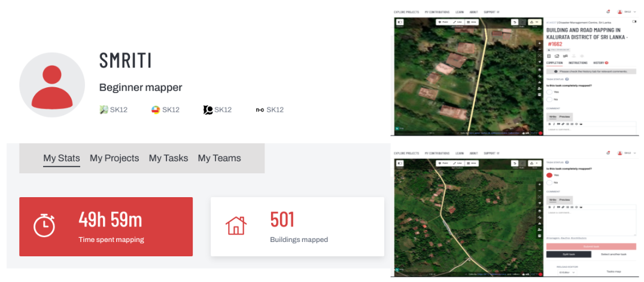Open the Instructions tab in upper panel
Viewport: 644px width, 282px height.
[578, 63]
